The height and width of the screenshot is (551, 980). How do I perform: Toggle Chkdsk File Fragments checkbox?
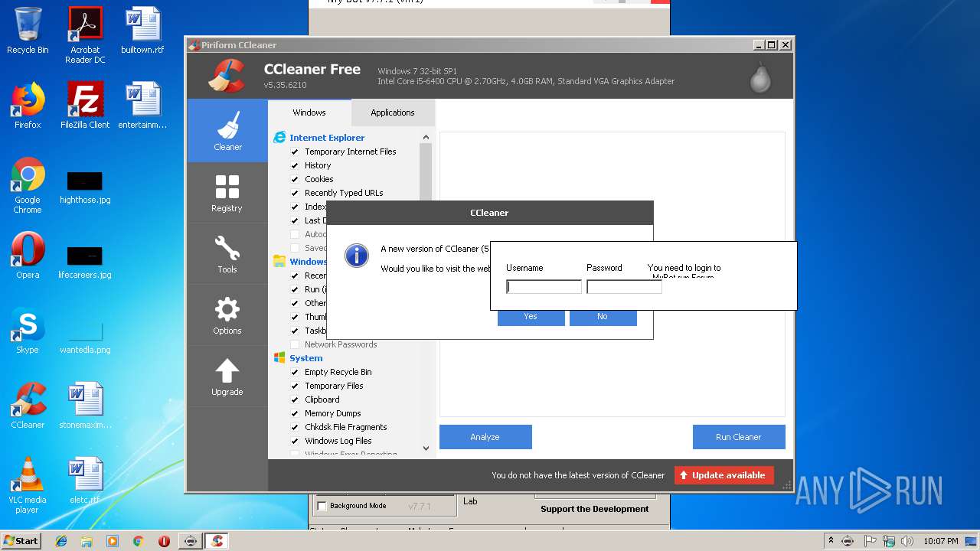pos(295,427)
